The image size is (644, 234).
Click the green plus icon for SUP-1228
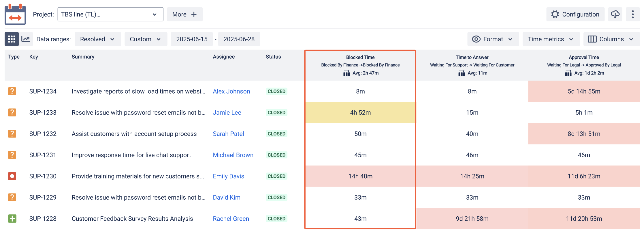coord(12,219)
